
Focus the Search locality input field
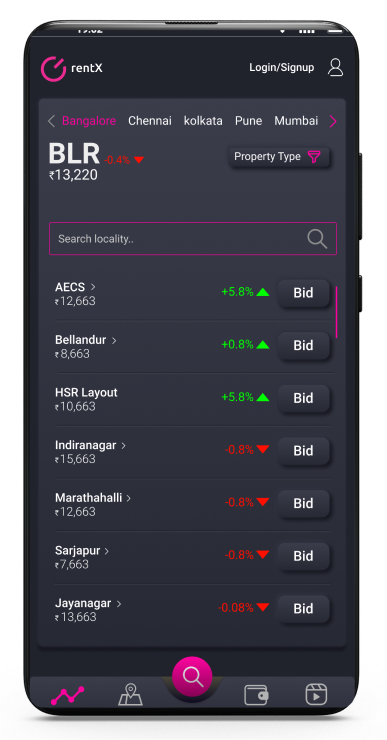point(193,239)
